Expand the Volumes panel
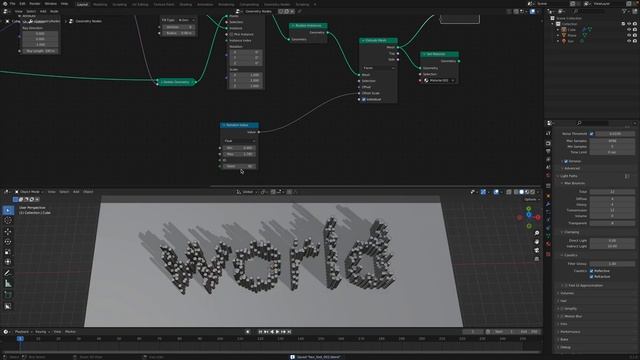 coord(566,293)
